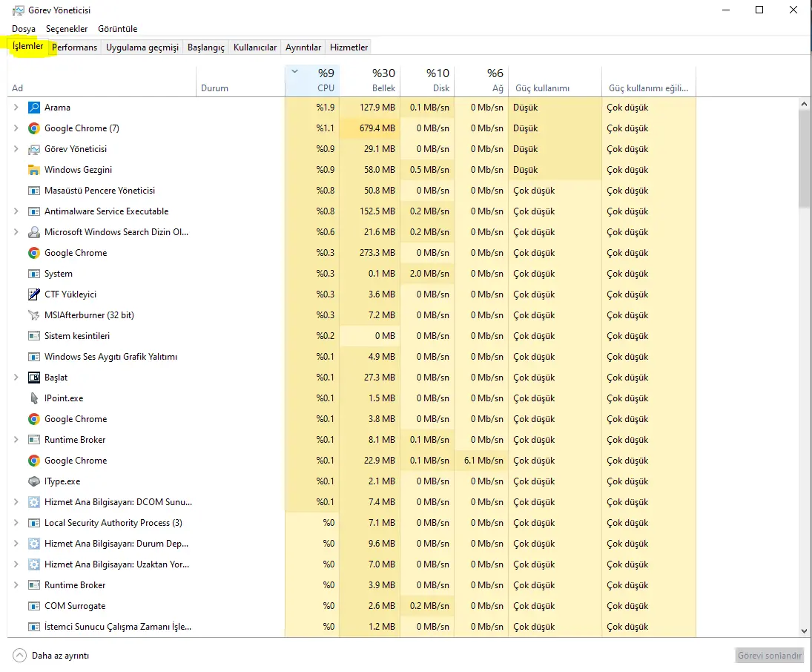Click the scrollbar down arrow
Screen dimensions: 812x672
pos(805,631)
